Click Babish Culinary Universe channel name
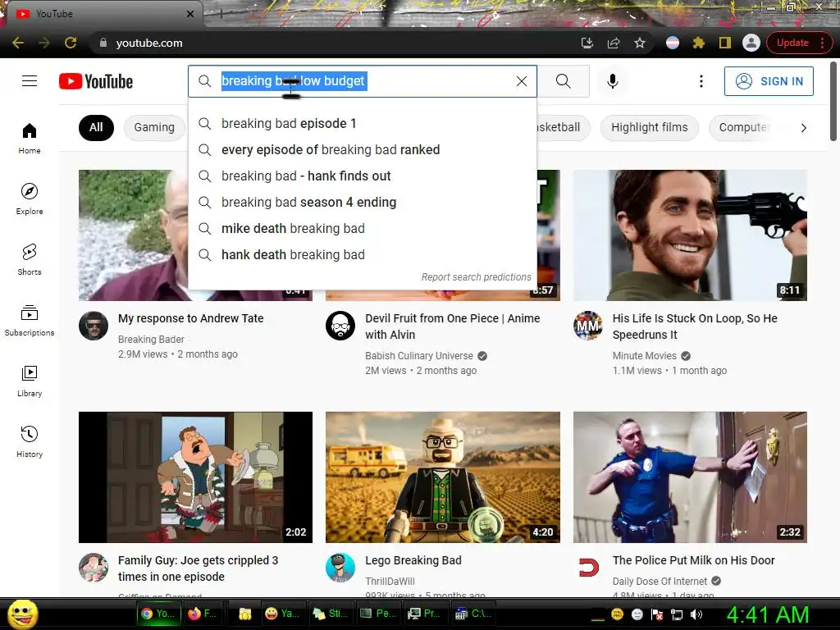840x630 pixels. (419, 356)
